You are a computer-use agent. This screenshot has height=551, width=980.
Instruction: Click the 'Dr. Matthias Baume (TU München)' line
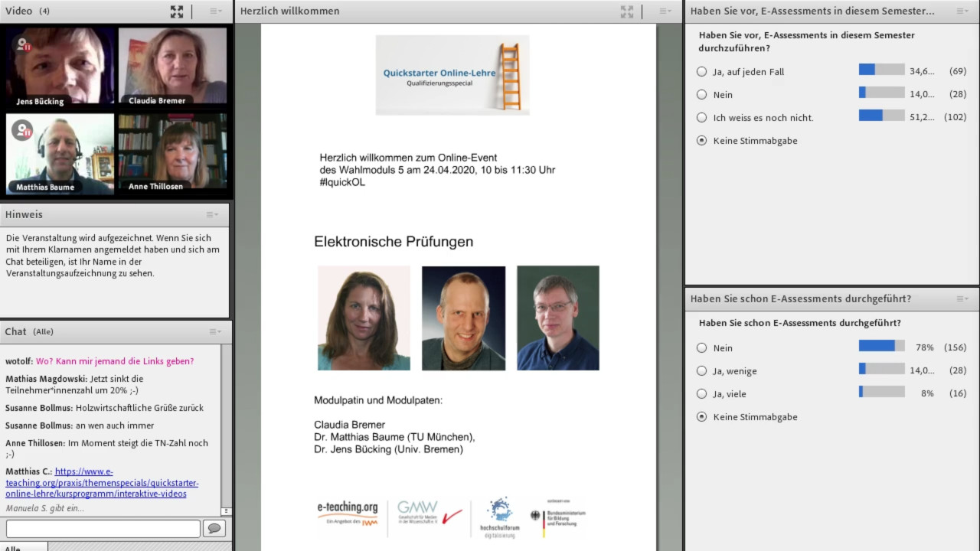pyautogui.click(x=394, y=437)
